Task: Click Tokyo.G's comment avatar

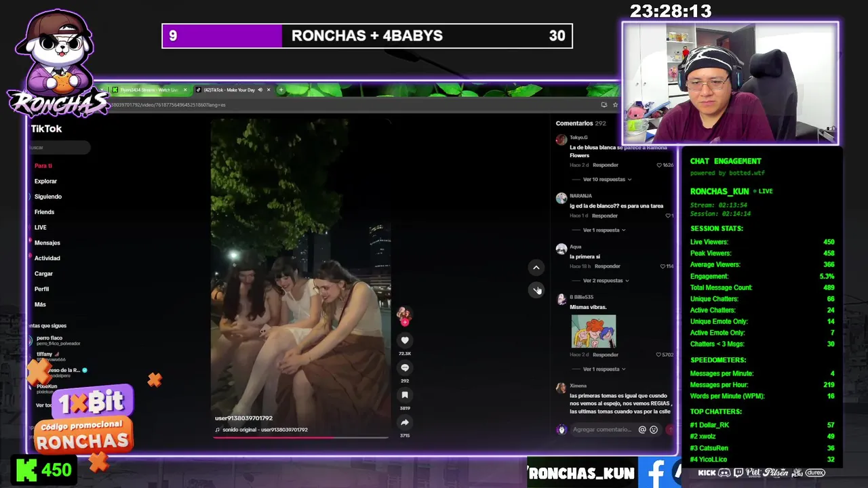Action: (x=561, y=140)
